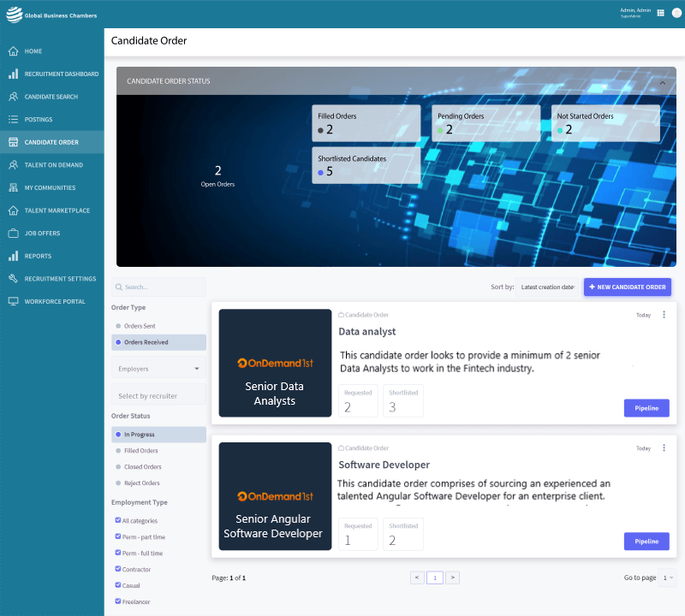Open Recruitment Dashboard chart icon
Viewport: 685px width, 616px height.
(14, 74)
